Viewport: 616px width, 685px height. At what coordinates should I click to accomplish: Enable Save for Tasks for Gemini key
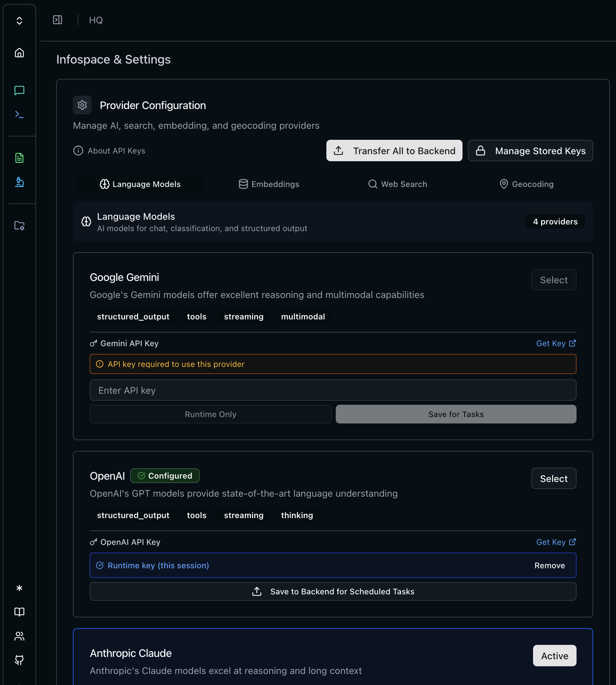pyautogui.click(x=455, y=414)
